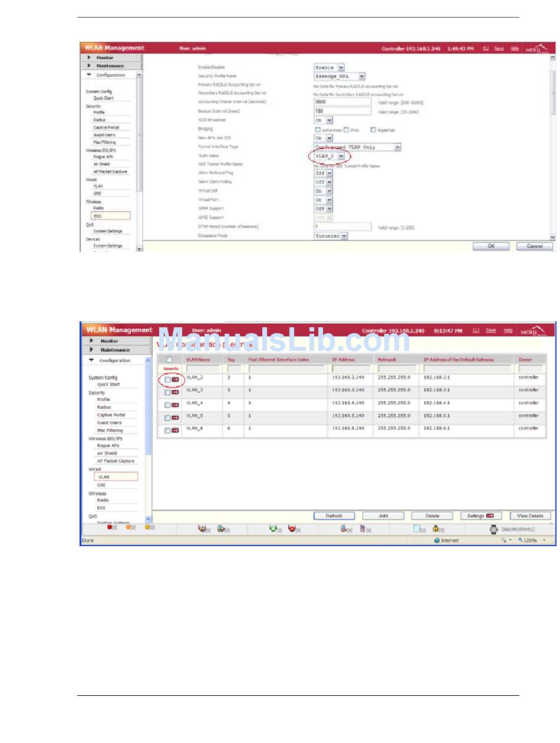Screen dimensions: 560x743
Task: Click the CLI link in the ESS form window
Action: [x=486, y=48]
